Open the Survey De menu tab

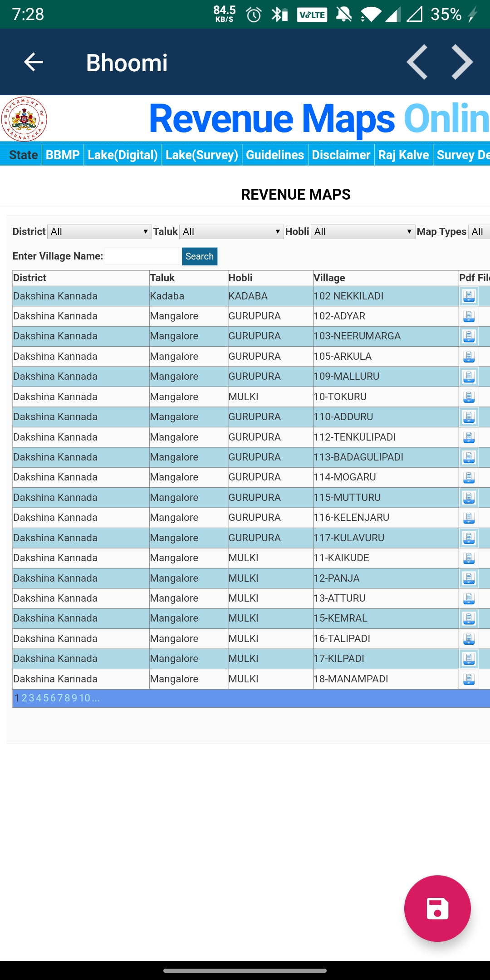pyautogui.click(x=463, y=155)
